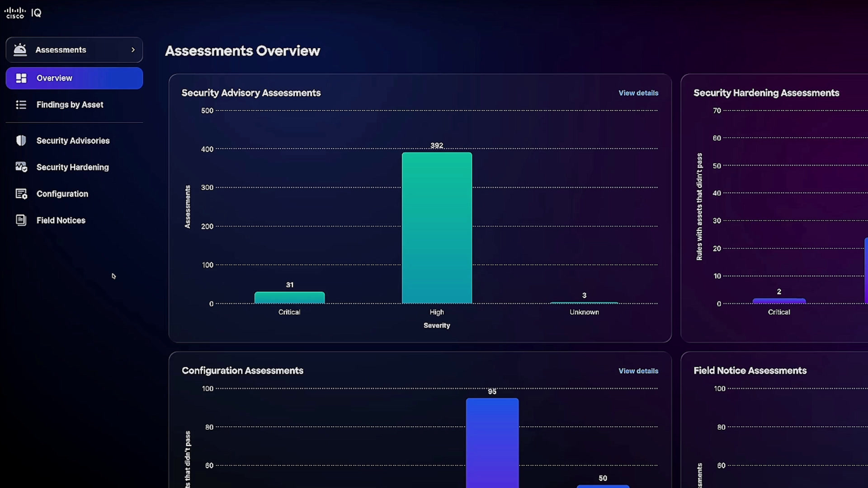Click the Severity axis label
The image size is (868, 488).
(x=437, y=325)
